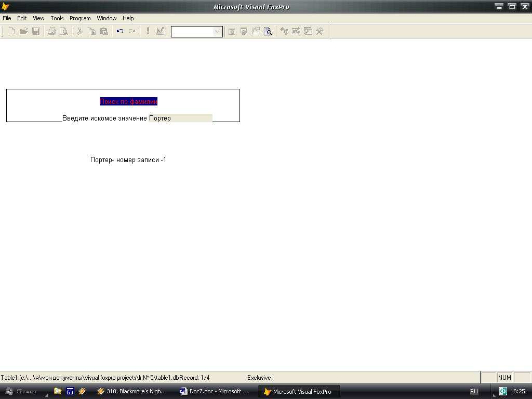The image size is (532, 399).
Task: Open the File menu
Action: [7, 18]
